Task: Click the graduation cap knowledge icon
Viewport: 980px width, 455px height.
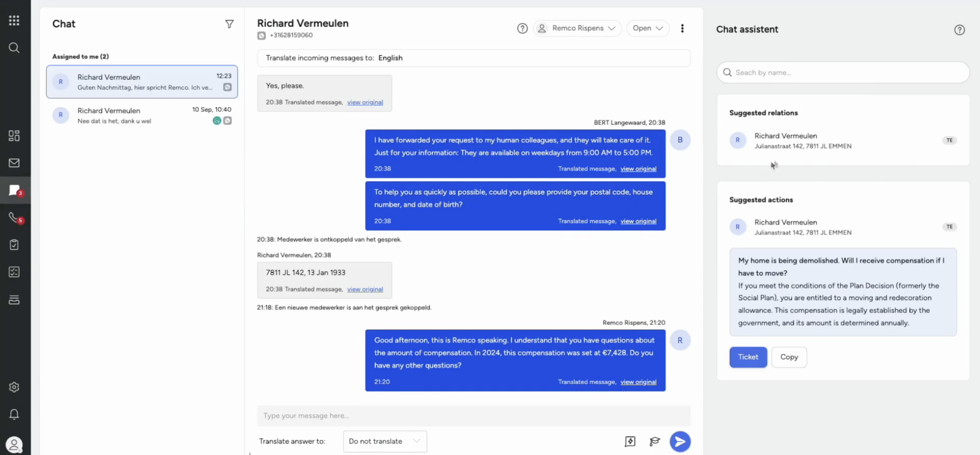Action: coord(654,441)
